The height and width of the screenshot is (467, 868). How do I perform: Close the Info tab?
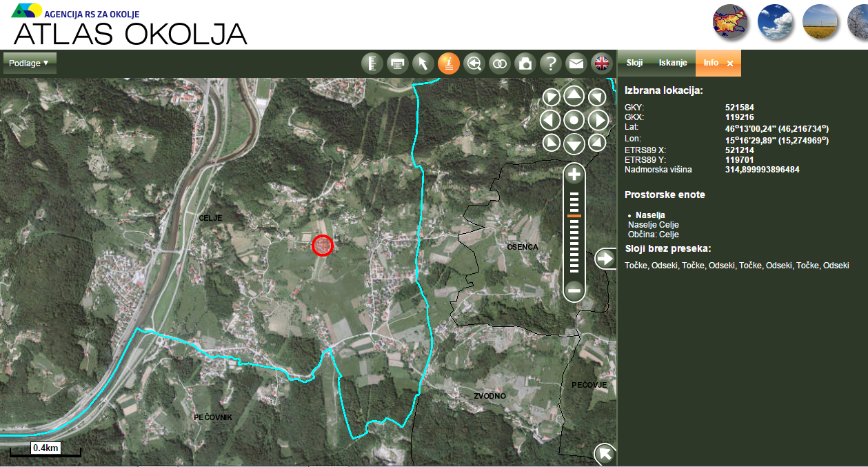[730, 63]
